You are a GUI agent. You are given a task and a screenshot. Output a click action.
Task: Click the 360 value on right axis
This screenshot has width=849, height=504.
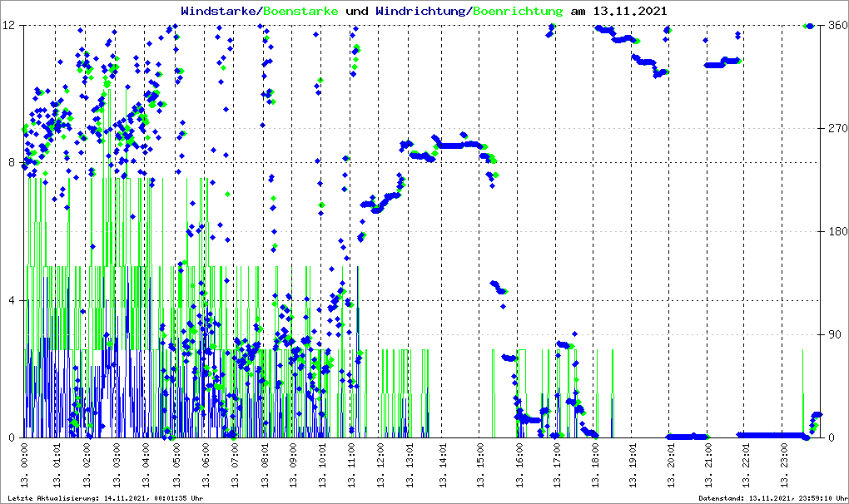(837, 25)
